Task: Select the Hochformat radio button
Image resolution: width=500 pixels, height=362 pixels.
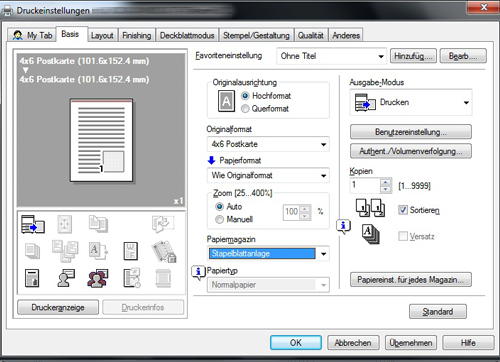Action: (x=245, y=96)
